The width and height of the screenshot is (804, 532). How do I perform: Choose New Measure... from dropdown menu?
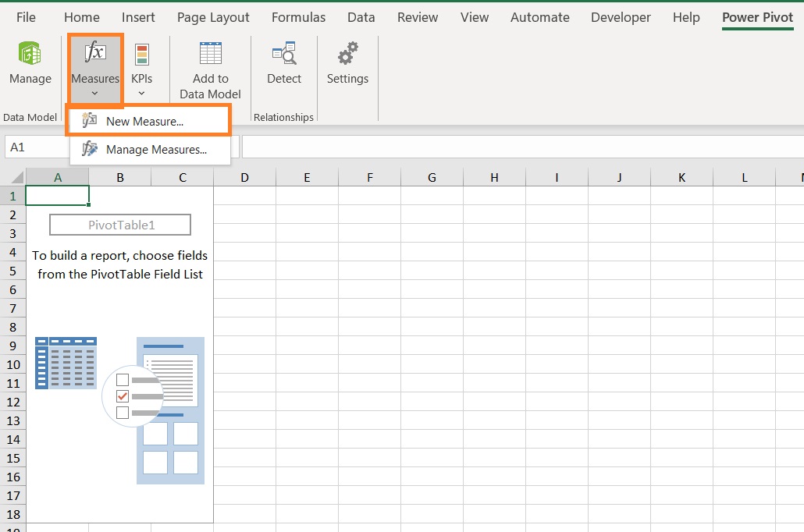point(148,122)
